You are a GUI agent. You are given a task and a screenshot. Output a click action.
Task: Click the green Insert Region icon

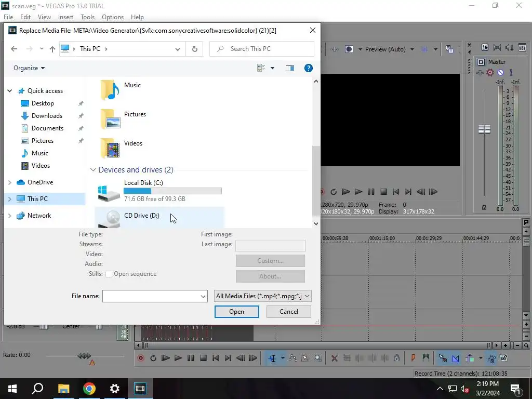pos(426,357)
